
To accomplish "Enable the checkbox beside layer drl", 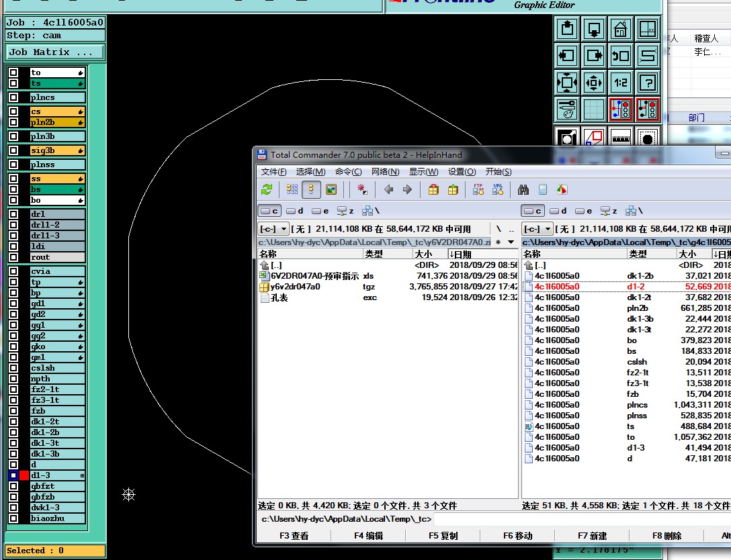I will (x=13, y=214).
